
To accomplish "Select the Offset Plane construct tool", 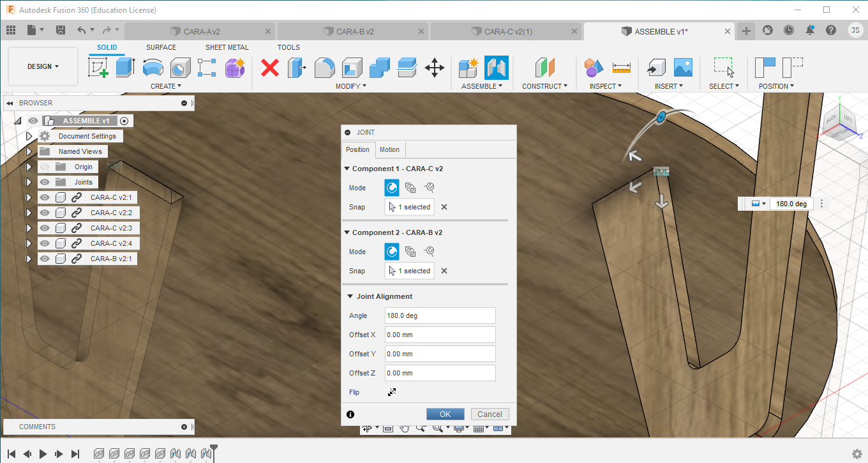I will click(x=544, y=67).
